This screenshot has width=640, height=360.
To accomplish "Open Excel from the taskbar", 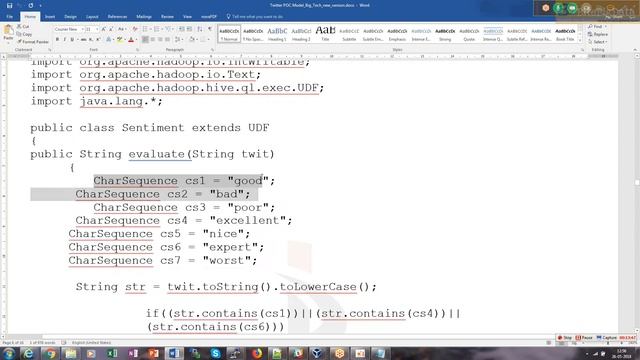I will click(112, 353).
